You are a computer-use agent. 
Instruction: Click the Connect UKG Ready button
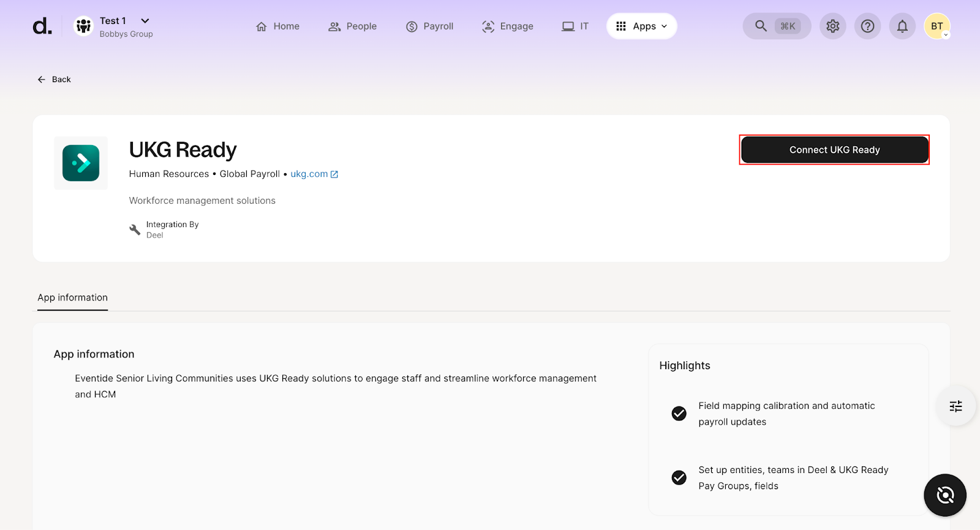[834, 150]
